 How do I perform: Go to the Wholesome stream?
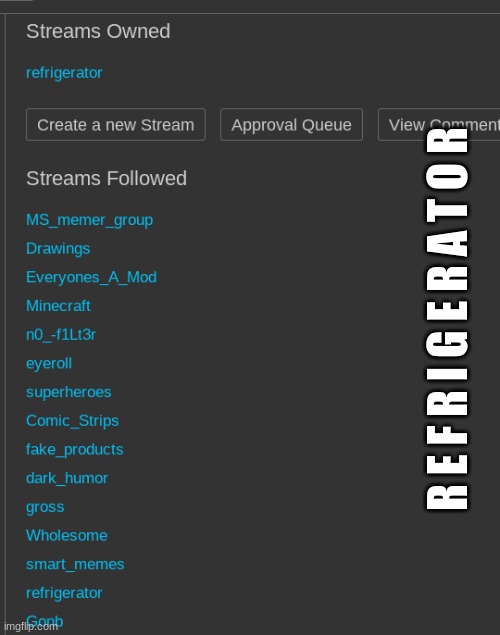(x=67, y=536)
